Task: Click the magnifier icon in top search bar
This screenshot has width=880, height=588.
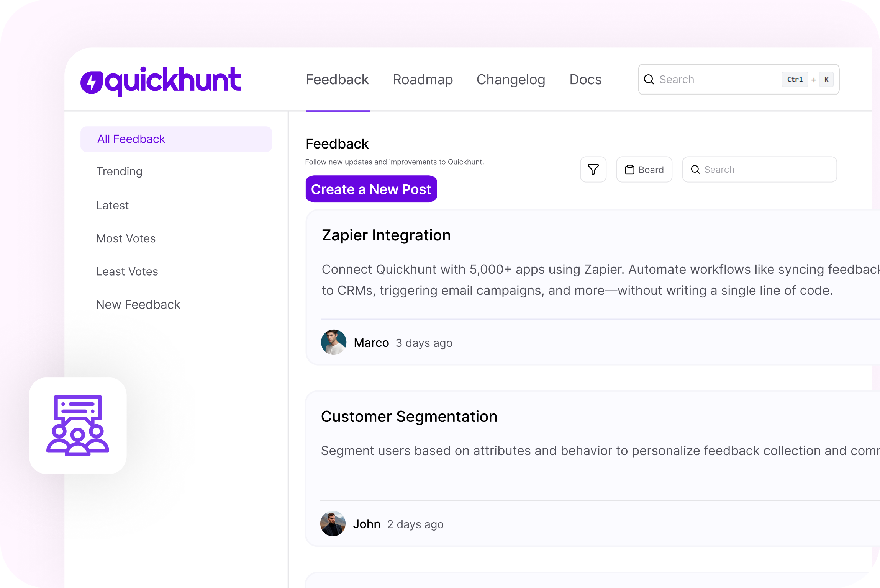Action: (649, 79)
